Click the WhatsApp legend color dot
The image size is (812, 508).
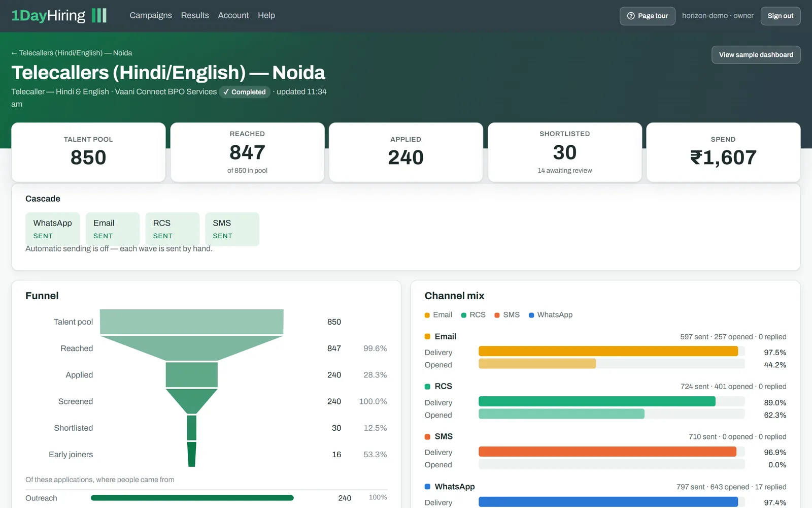click(x=531, y=315)
